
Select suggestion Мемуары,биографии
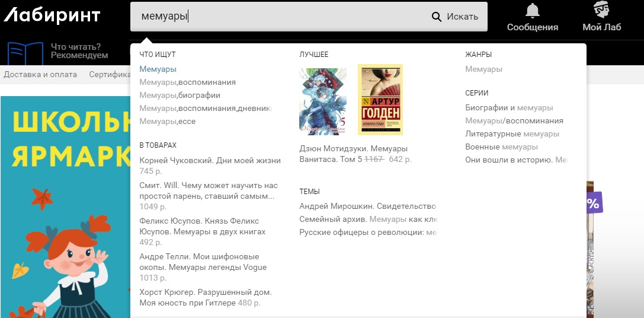(x=180, y=96)
